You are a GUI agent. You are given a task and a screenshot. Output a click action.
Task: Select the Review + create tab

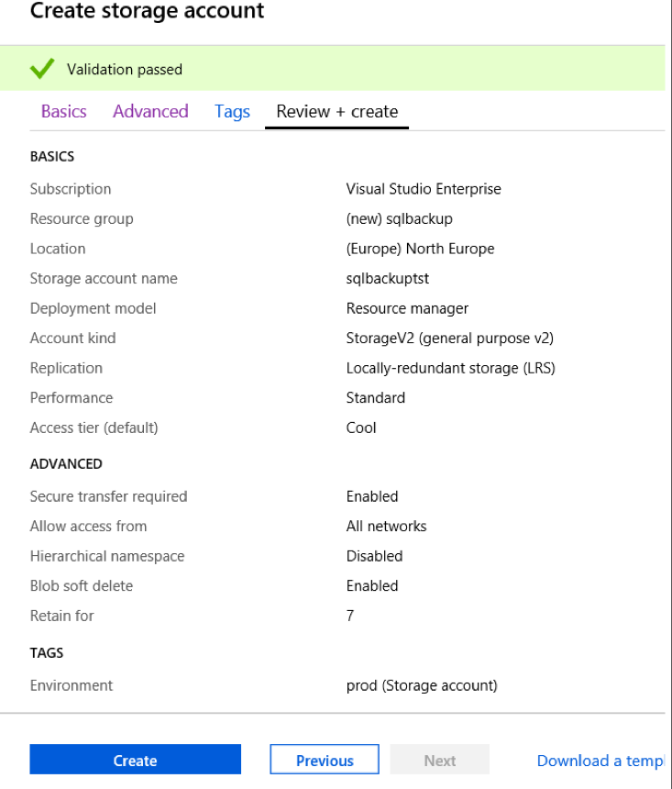pos(336,112)
